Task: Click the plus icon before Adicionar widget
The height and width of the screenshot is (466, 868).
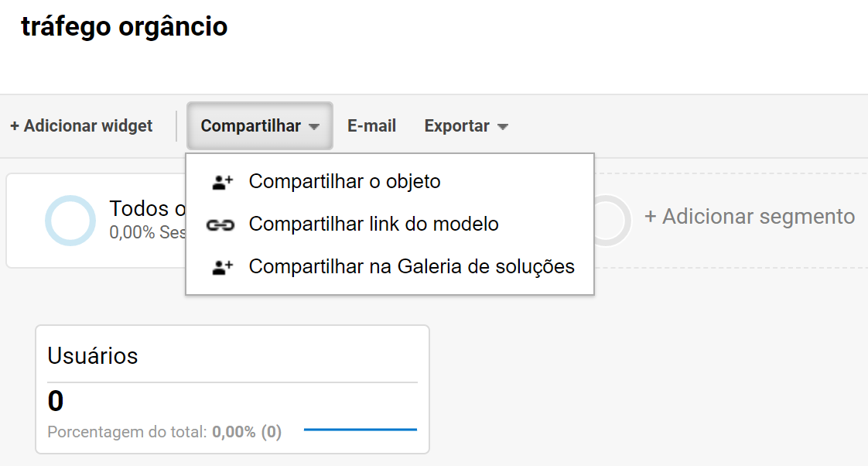Action: tap(14, 125)
